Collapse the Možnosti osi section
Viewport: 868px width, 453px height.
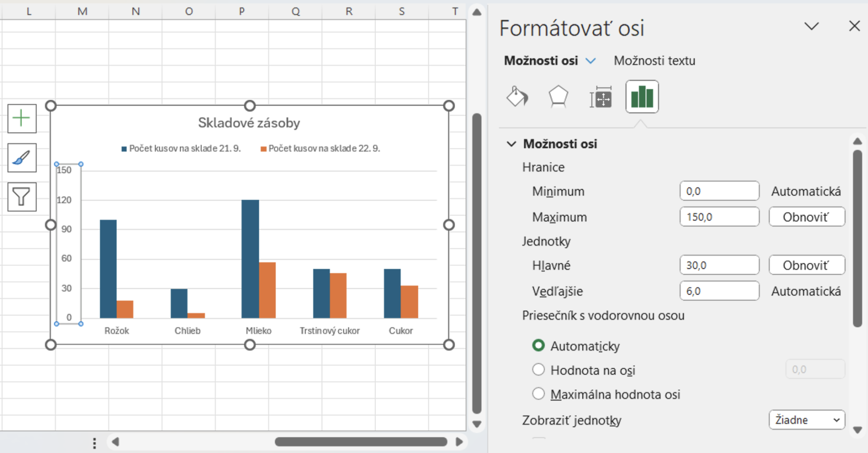point(511,144)
